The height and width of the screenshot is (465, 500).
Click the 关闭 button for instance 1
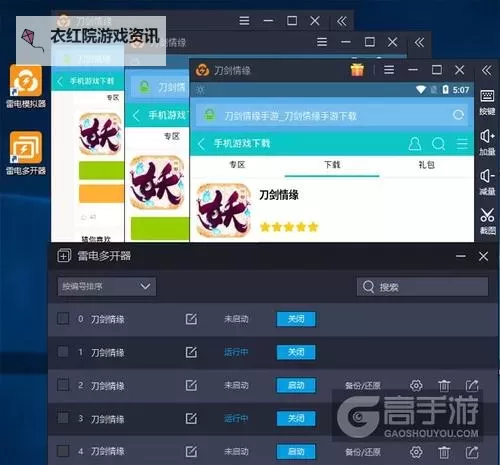pyautogui.click(x=296, y=352)
